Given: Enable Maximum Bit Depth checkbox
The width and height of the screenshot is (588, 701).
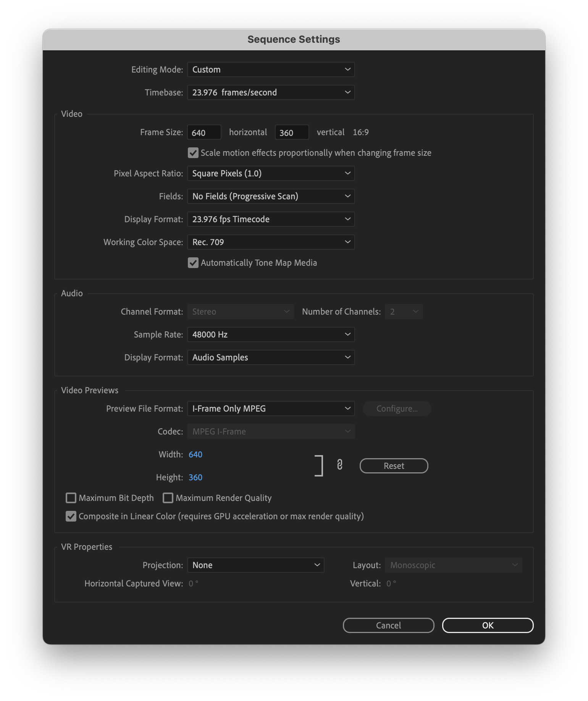Looking at the screenshot, I should click(x=71, y=498).
